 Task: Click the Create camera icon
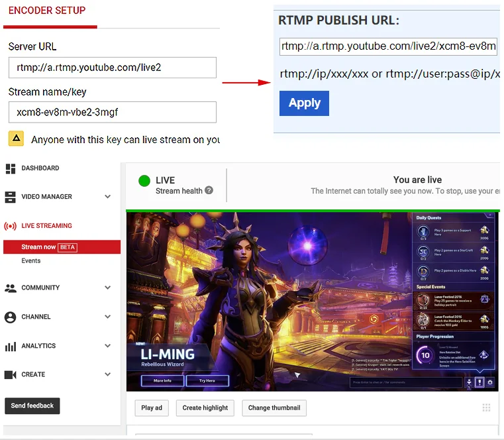tap(11, 374)
